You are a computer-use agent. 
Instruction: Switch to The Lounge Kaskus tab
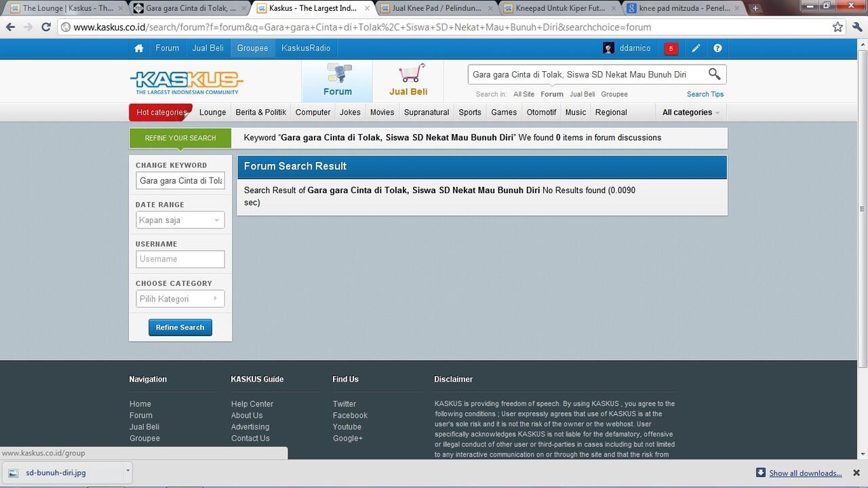(x=66, y=8)
